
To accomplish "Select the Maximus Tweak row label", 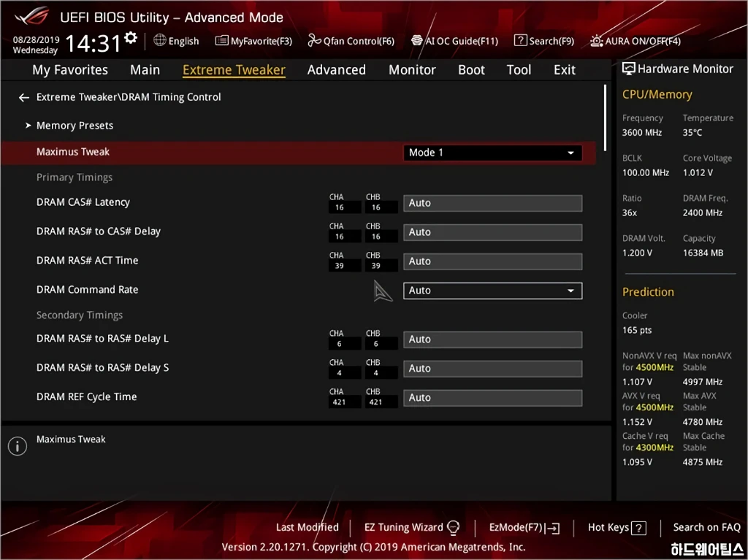I will click(x=72, y=152).
